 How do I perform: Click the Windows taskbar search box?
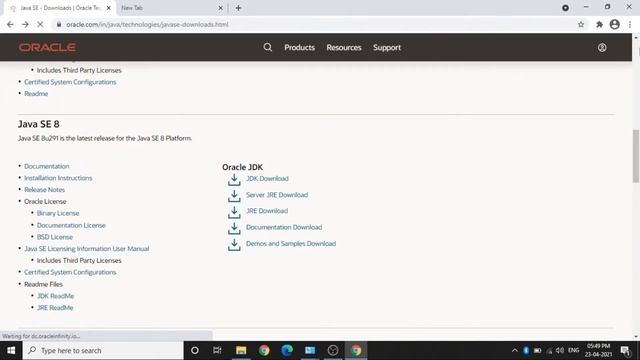click(103, 350)
